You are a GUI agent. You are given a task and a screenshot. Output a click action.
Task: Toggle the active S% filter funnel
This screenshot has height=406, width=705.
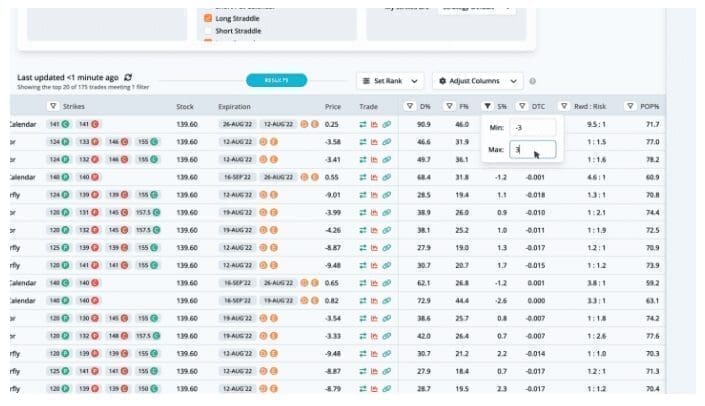(487, 106)
